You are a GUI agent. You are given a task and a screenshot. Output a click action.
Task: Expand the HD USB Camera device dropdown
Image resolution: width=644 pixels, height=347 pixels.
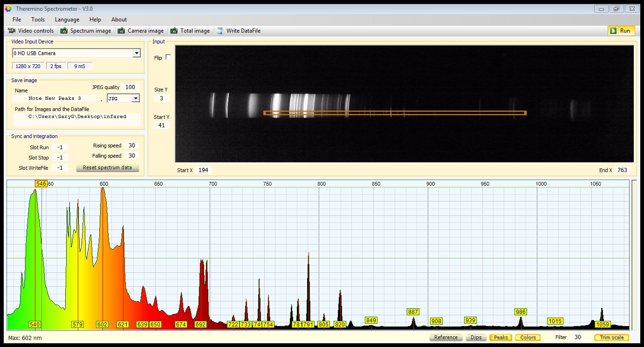tap(136, 53)
